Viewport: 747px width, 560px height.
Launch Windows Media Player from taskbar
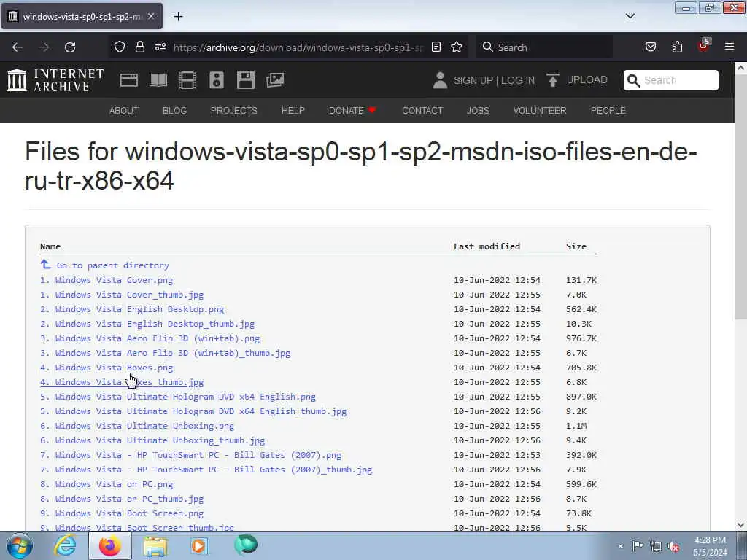click(x=198, y=545)
